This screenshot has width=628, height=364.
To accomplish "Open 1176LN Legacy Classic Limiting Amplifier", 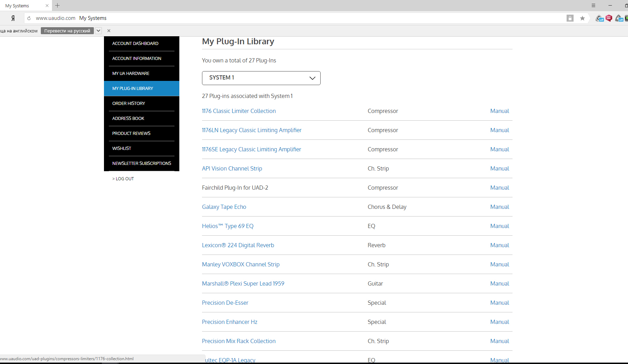I will click(x=252, y=130).
